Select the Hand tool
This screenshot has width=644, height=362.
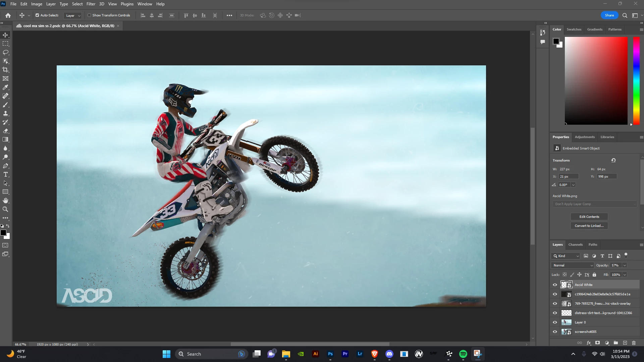pos(5,200)
